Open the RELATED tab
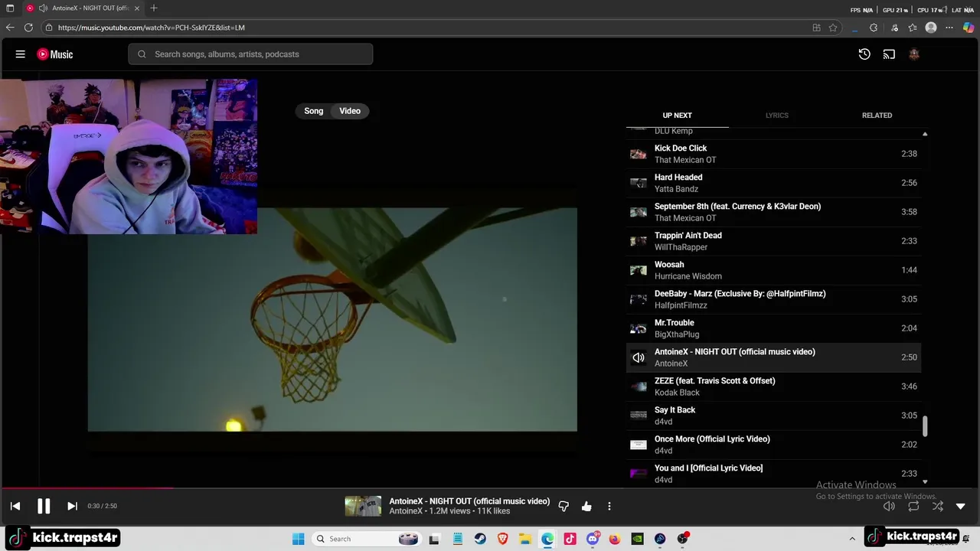Screen dimensions: 980x551 (x=877, y=115)
